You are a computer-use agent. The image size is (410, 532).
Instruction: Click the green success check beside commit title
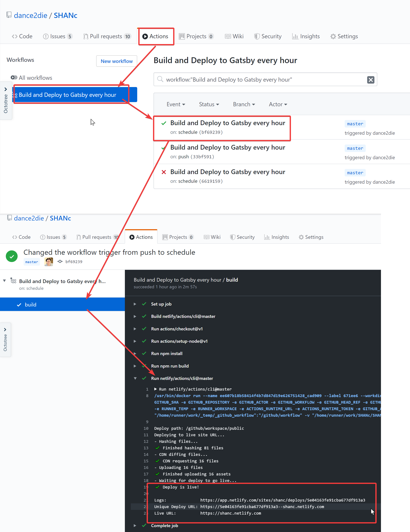pyautogui.click(x=12, y=256)
